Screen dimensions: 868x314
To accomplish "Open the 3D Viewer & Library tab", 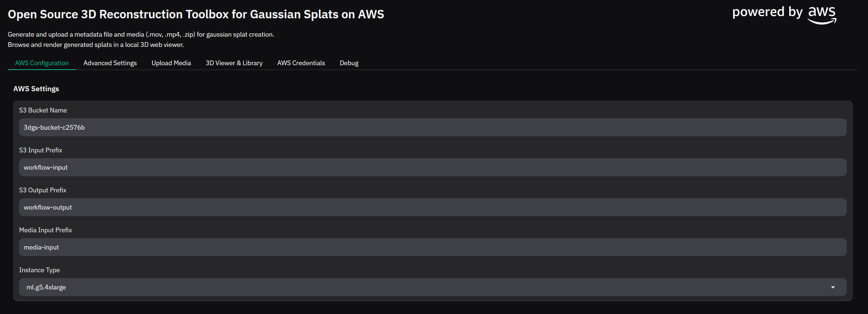I will pyautogui.click(x=234, y=63).
